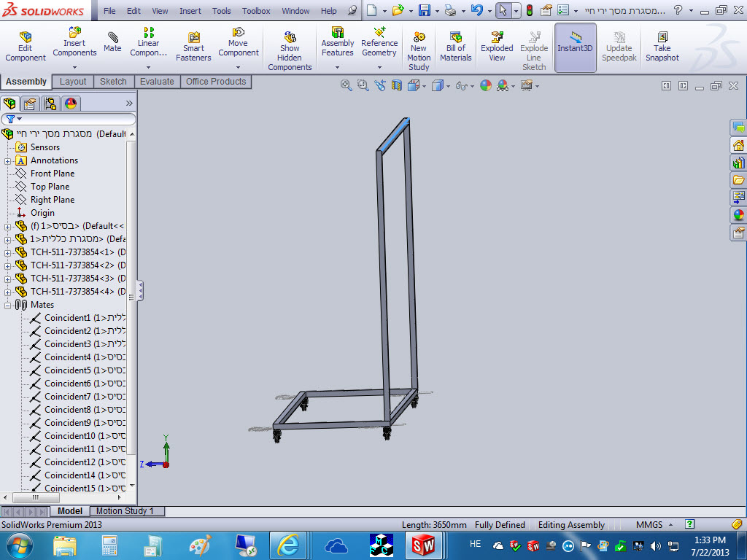Click the filter field in the feature tree
The image size is (747, 560).
[x=73, y=119]
